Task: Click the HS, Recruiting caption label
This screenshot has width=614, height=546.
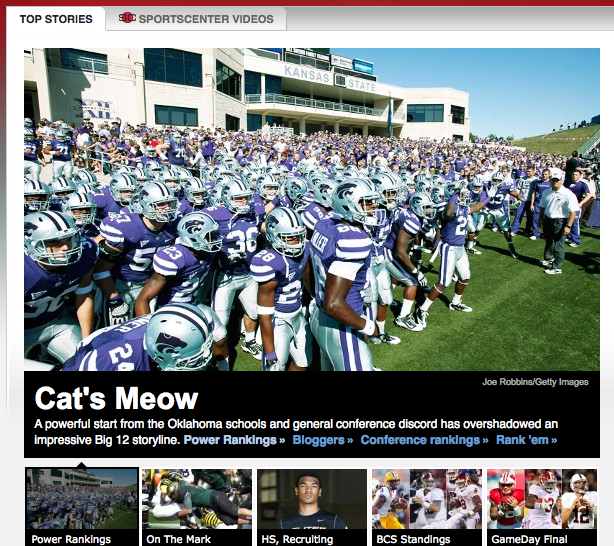Action: [297, 539]
